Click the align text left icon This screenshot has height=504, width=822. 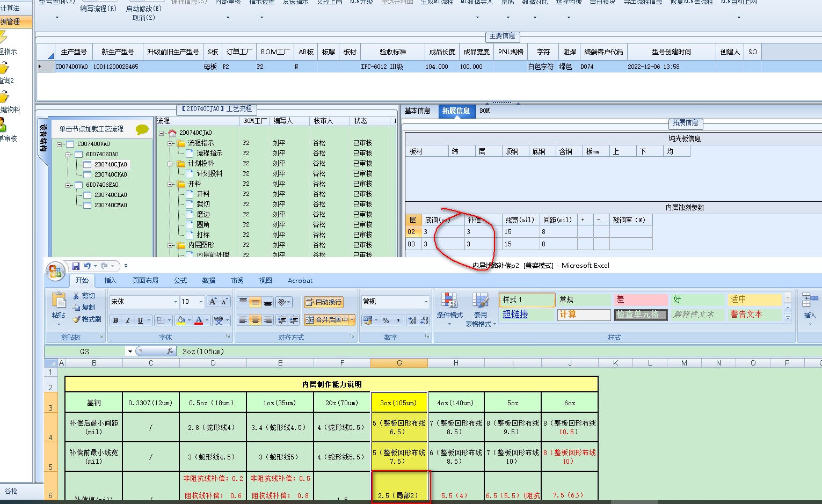243,320
